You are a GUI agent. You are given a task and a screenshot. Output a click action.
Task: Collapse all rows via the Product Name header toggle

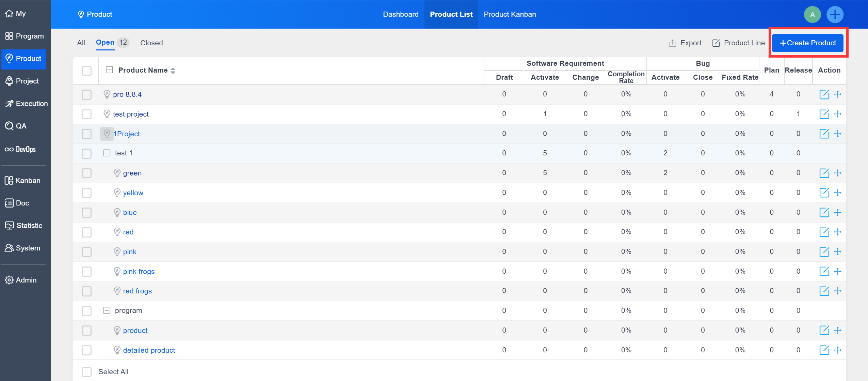[109, 70]
